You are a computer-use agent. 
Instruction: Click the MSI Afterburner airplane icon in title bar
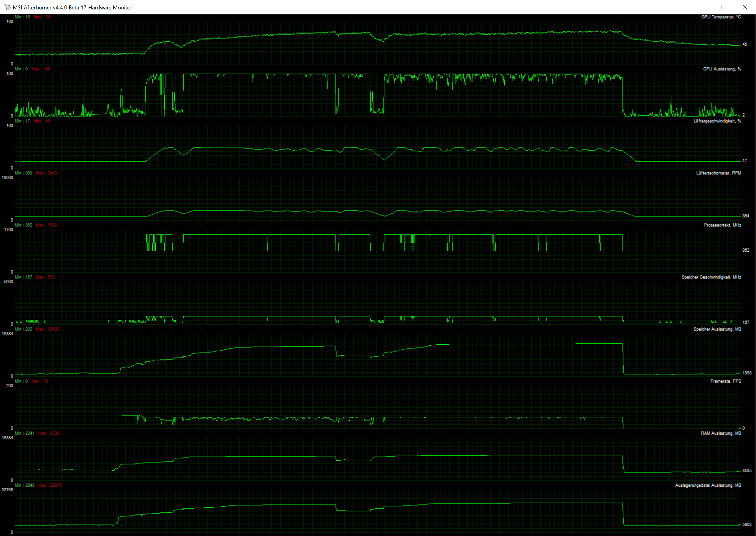click(7, 7)
